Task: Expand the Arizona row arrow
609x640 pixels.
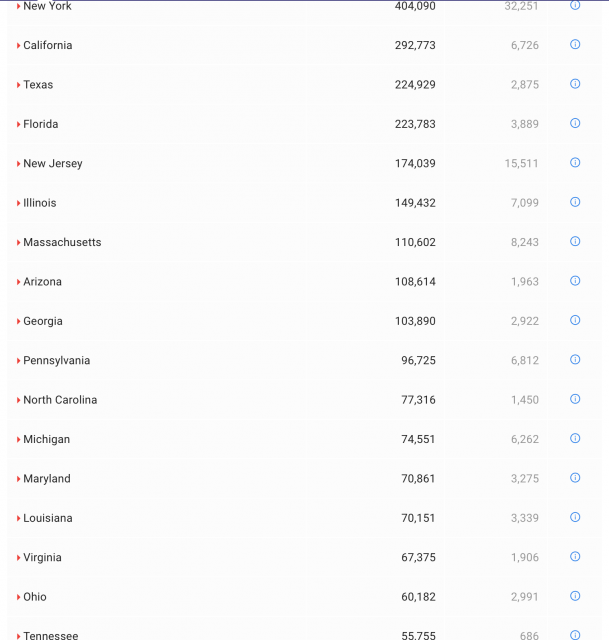Action: [19, 282]
